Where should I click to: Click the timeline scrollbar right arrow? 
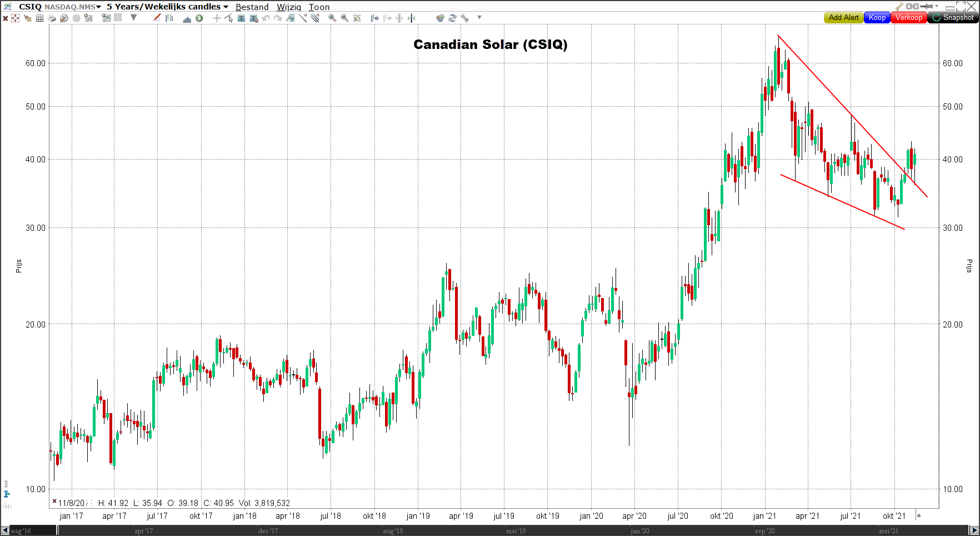[974, 530]
